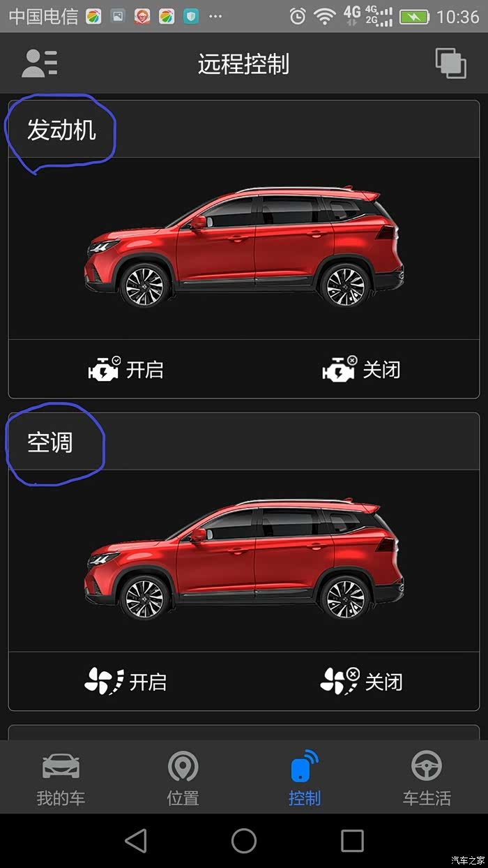
Task: Select the 控制 tab
Action: coord(305,778)
